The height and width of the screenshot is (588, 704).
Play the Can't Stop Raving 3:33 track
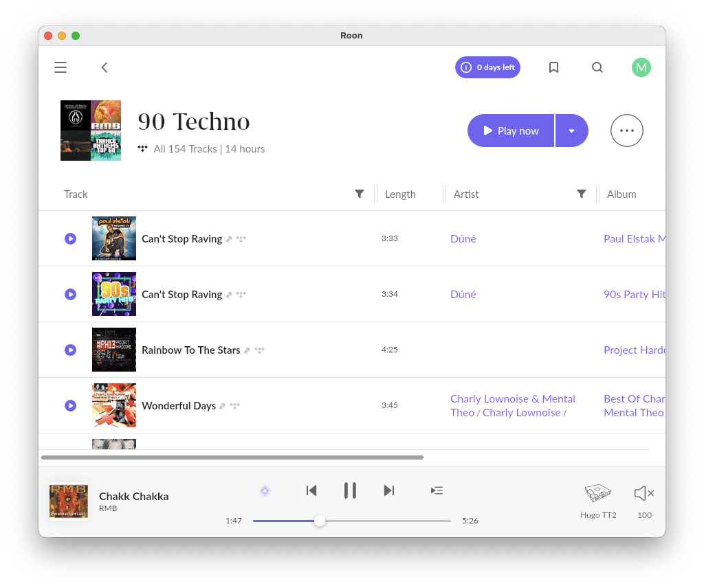(x=71, y=238)
